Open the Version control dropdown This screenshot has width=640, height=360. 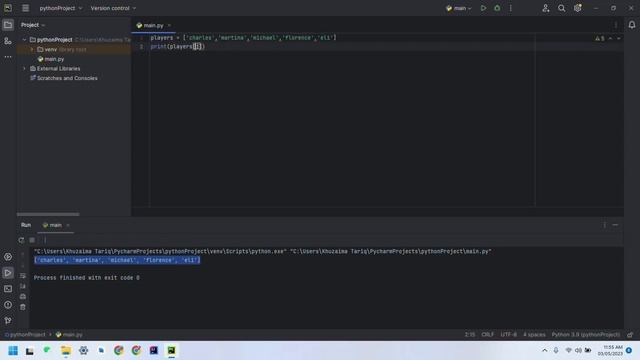(x=113, y=8)
